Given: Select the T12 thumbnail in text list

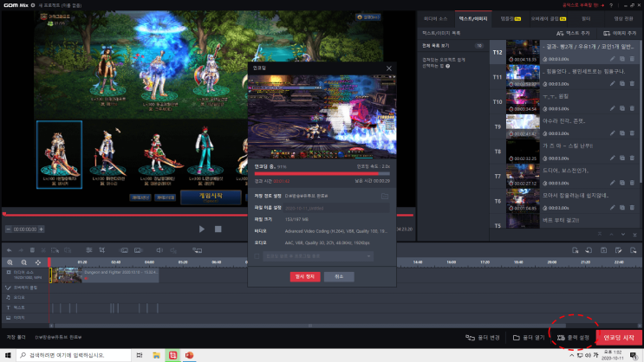Looking at the screenshot, I should 523,52.
